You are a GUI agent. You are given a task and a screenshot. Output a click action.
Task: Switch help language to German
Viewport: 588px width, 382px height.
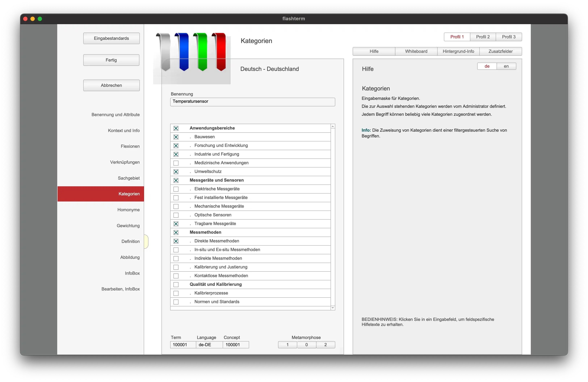[487, 66]
